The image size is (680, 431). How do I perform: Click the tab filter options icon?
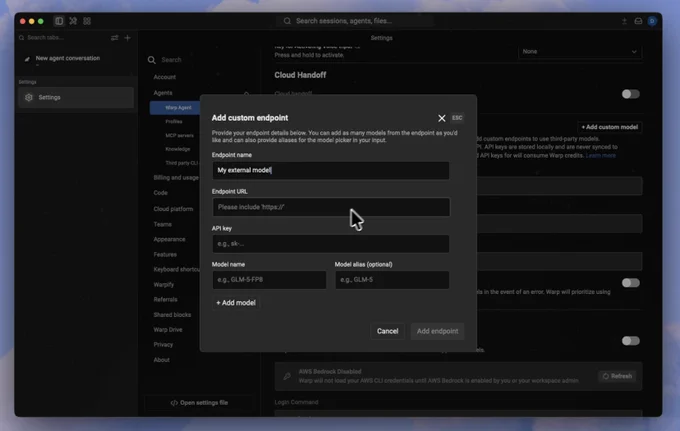click(114, 38)
